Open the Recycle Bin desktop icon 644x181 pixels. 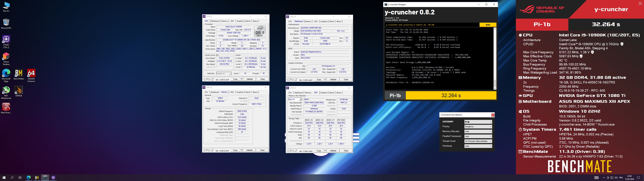(6, 24)
